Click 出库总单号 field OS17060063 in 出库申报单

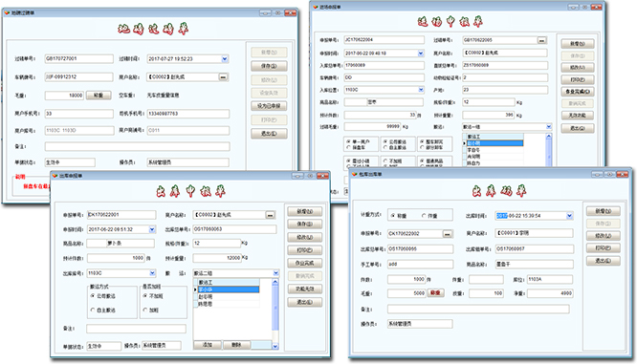[234, 229]
